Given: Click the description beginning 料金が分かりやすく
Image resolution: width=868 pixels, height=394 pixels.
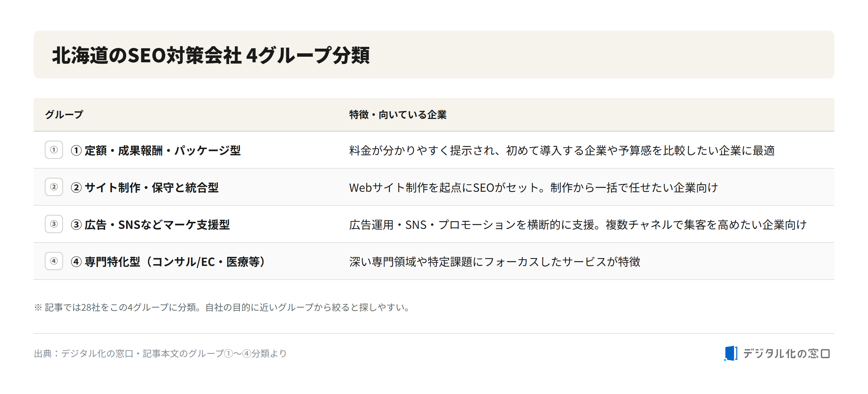Looking at the screenshot, I should (562, 150).
